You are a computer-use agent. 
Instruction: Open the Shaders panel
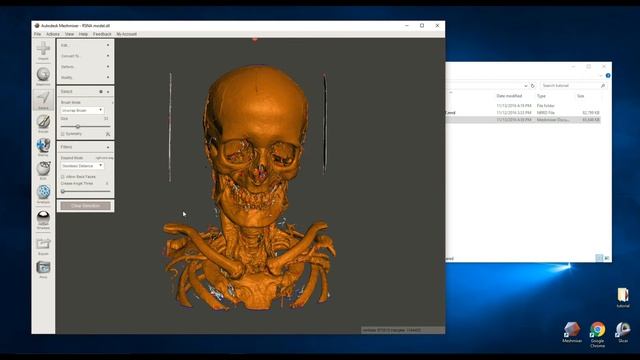coord(43,220)
